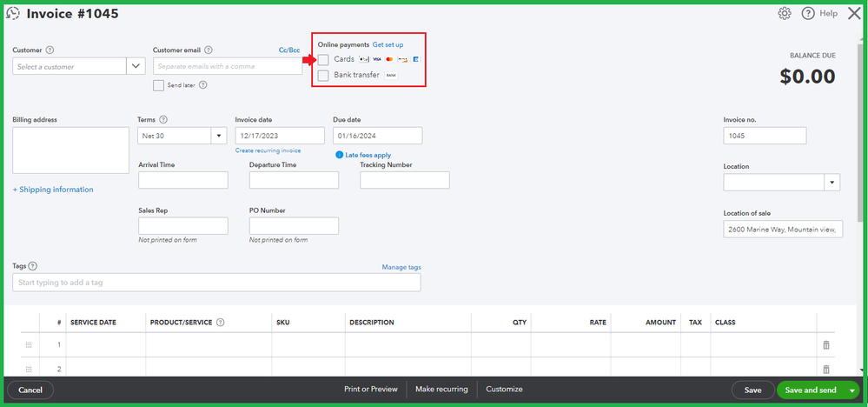Click the Due date field

pos(378,136)
